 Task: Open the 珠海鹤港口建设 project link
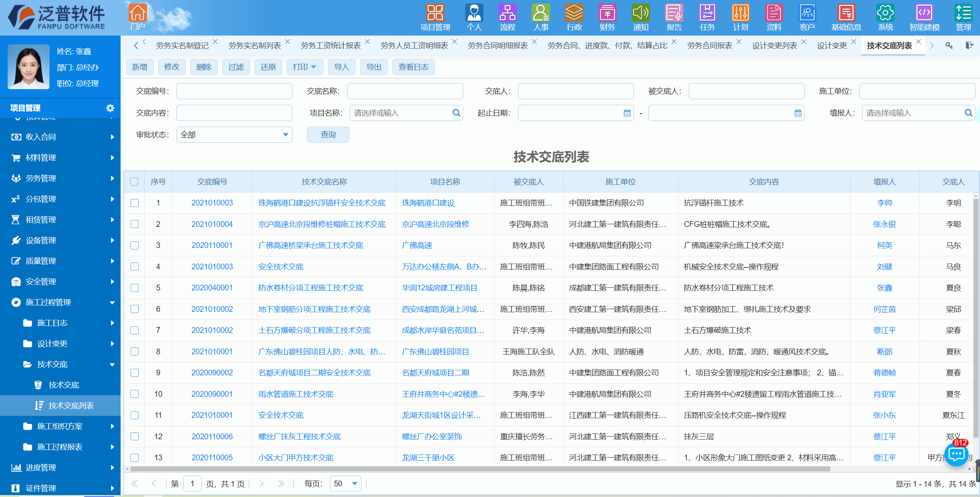click(428, 203)
